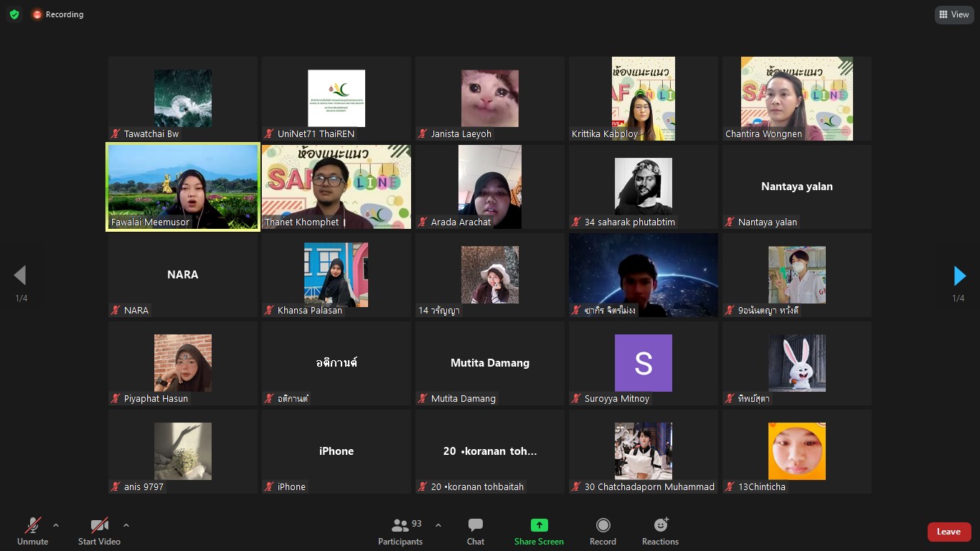Select Thanet Khomphet's video tile
The image size is (980, 551).
coord(336,187)
